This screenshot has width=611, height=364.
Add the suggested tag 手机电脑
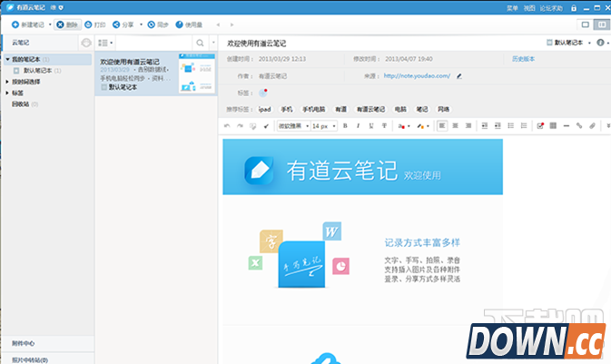(x=314, y=110)
